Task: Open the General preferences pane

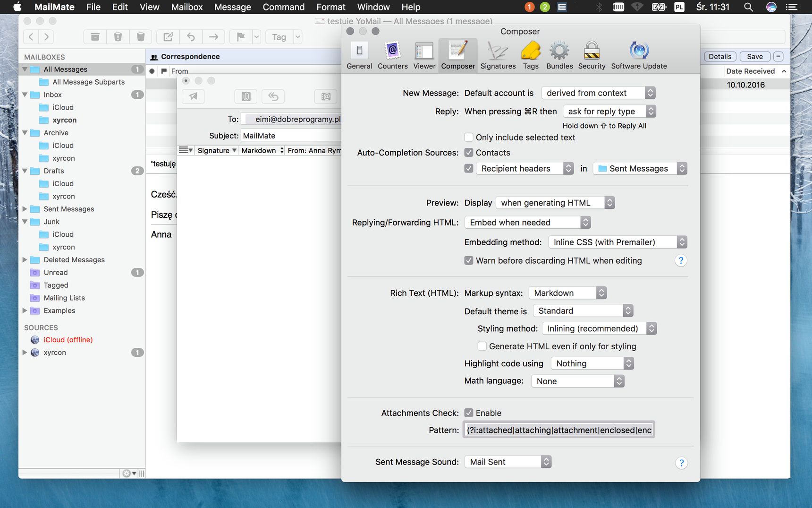Action: 359,55
